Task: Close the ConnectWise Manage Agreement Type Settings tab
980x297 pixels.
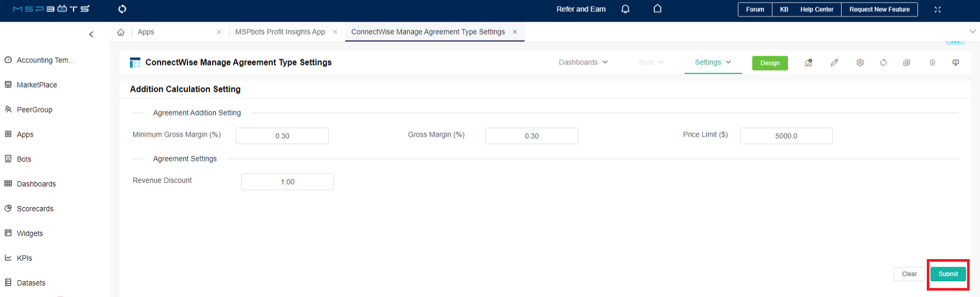Action: point(515,32)
